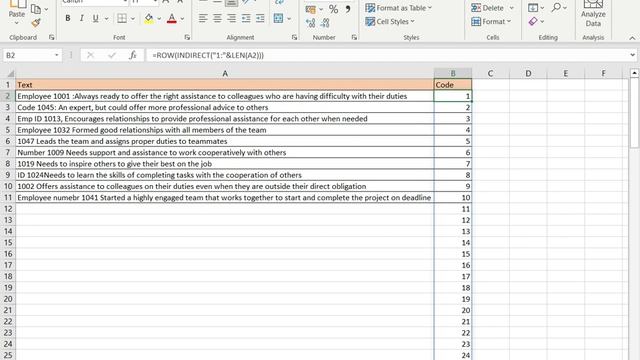
Task: Align text right
Action: (231, 18)
